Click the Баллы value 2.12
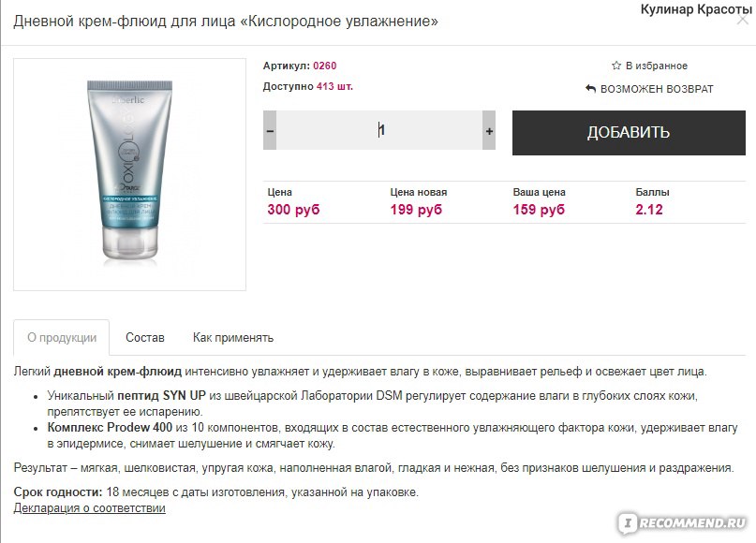Viewport: 756px width, 543px height. click(x=649, y=210)
